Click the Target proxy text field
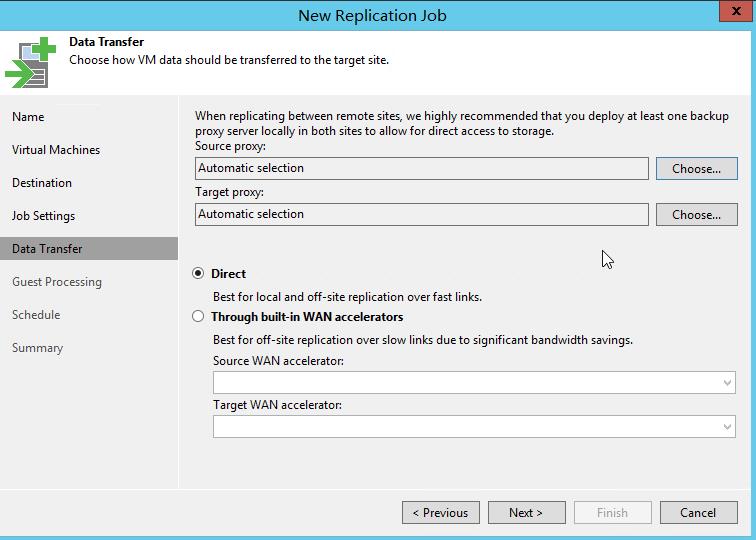The width and height of the screenshot is (756, 540). [x=421, y=214]
